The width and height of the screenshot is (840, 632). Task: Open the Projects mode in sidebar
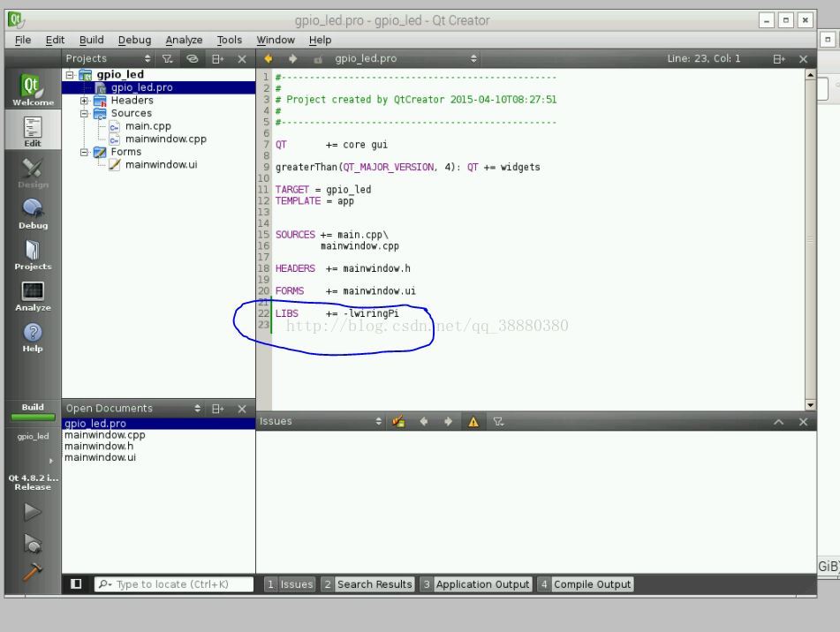33,255
